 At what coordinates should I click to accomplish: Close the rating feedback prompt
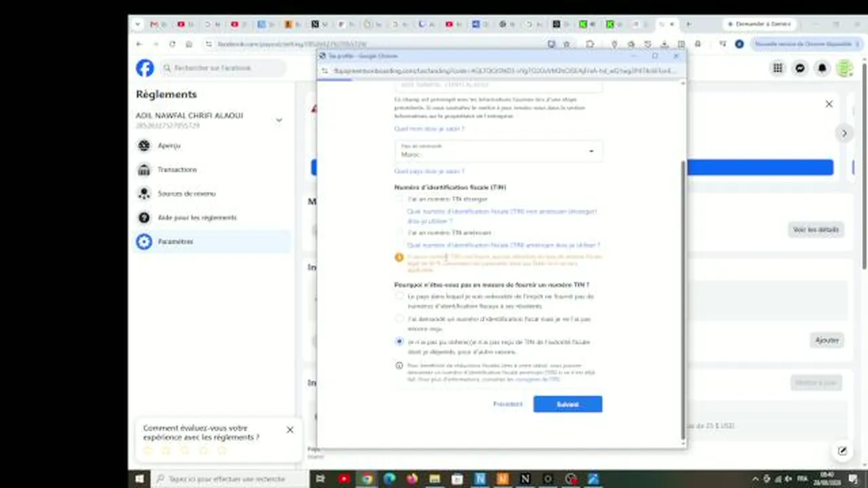(290, 430)
